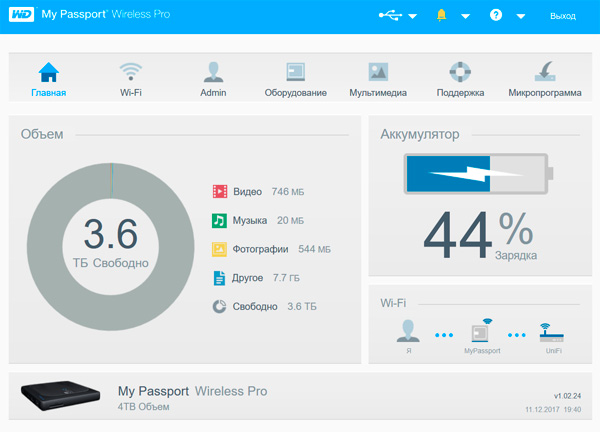Open the Мультимедиа tab
The width and height of the screenshot is (600, 432).
pos(377,79)
